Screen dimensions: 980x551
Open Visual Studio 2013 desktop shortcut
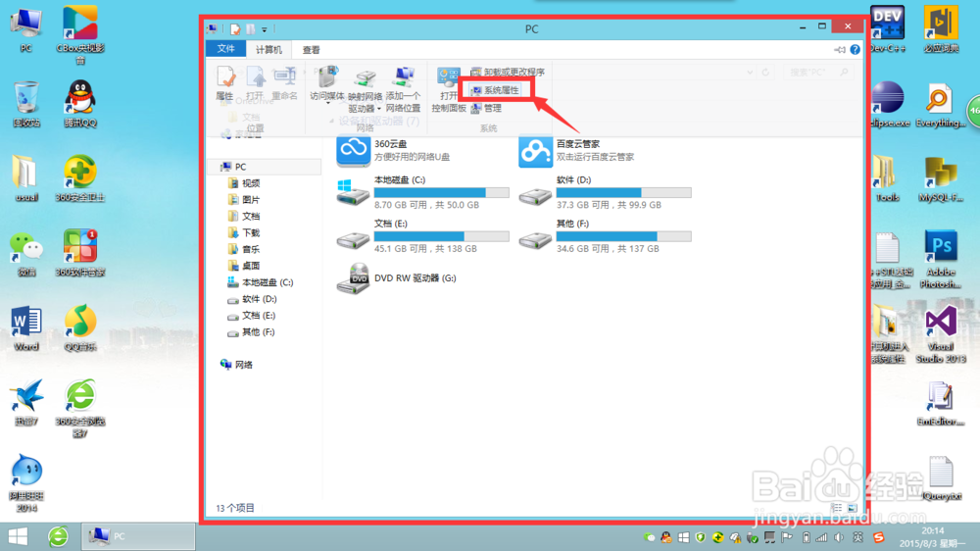(x=941, y=334)
